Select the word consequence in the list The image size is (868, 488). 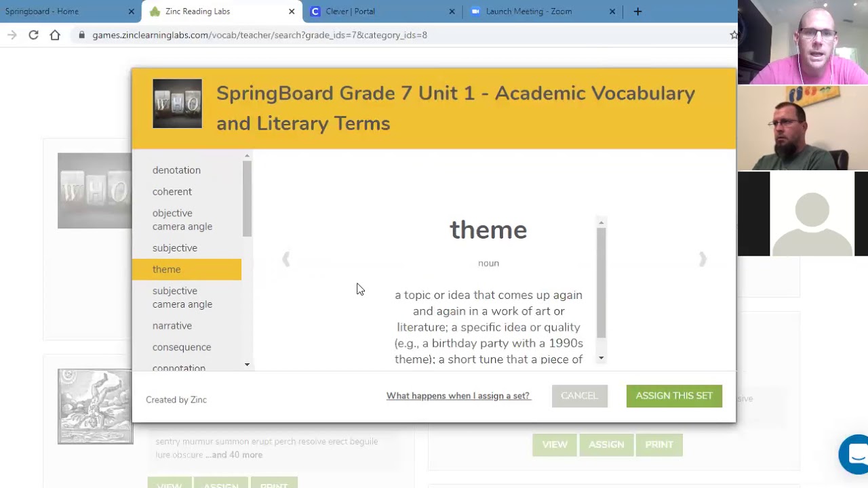182,347
